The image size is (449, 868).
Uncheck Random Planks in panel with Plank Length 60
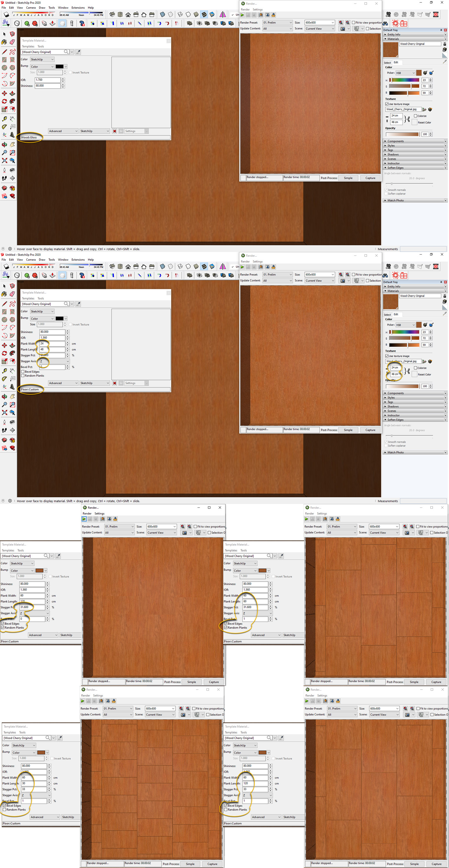(x=226, y=628)
